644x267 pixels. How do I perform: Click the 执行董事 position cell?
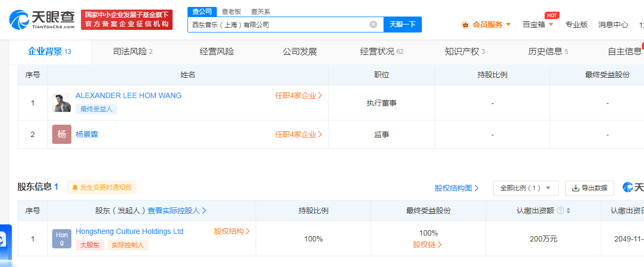pyautogui.click(x=381, y=103)
